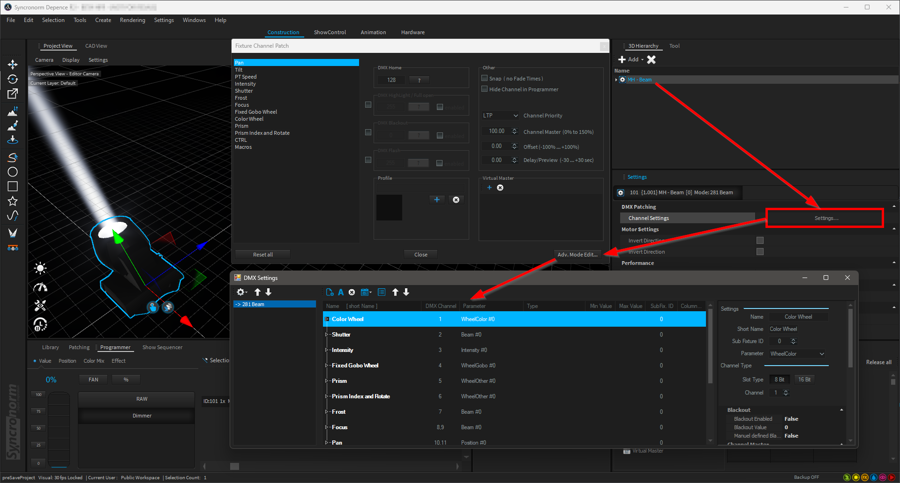Viewport: 900px width, 483px height.
Task: Switch to the ShowControl tab
Action: tap(329, 32)
